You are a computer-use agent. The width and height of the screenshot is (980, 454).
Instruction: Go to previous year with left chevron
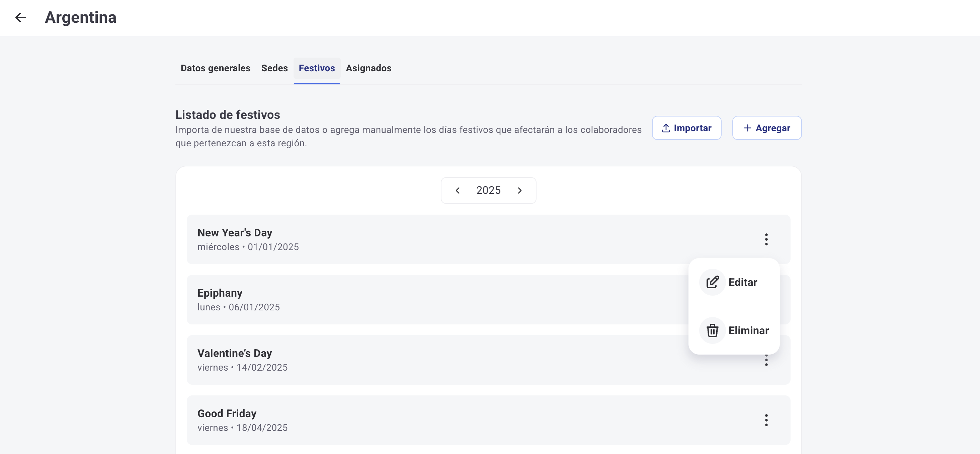[458, 190]
